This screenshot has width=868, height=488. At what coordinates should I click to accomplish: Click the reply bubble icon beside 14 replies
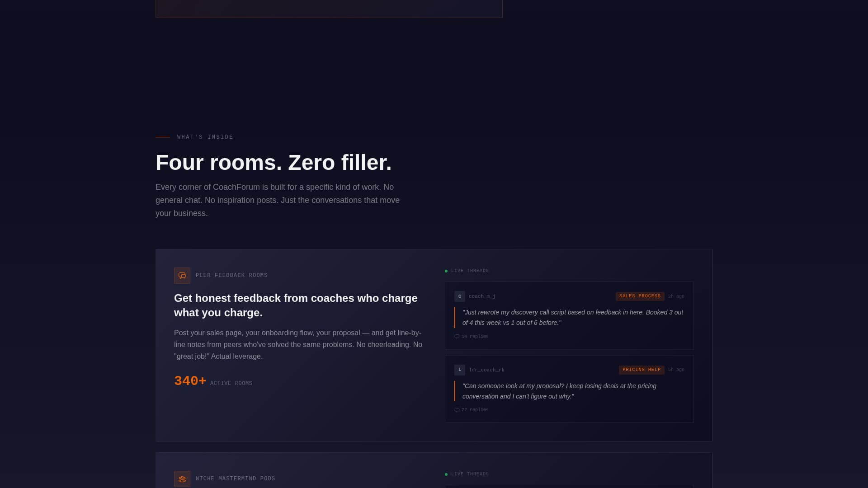pyautogui.click(x=457, y=337)
